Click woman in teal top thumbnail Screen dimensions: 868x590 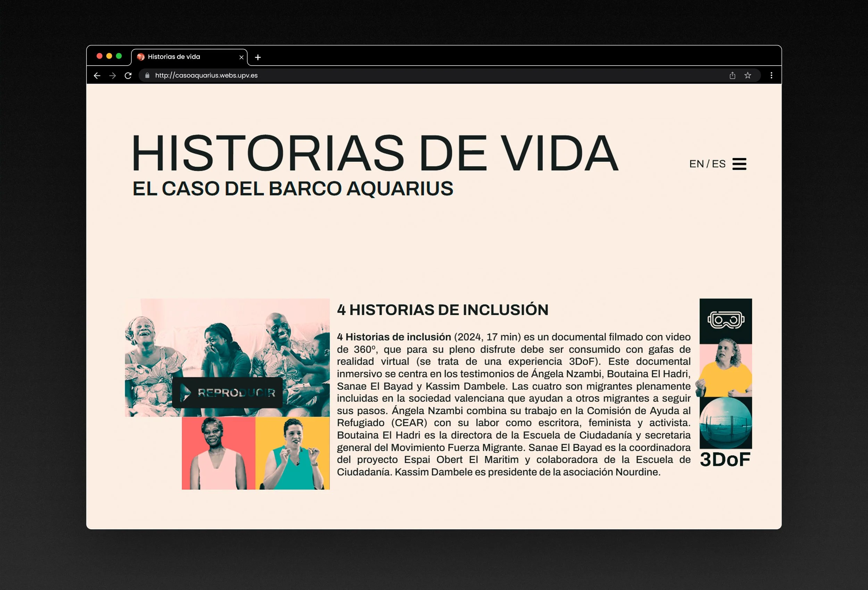292,453
